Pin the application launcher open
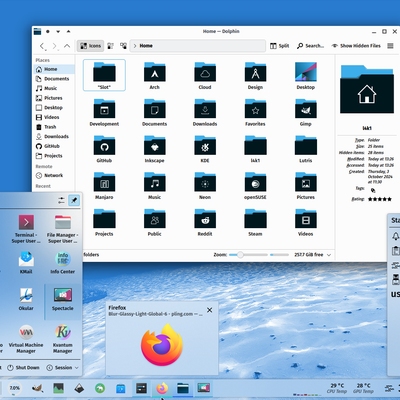 coord(74,200)
